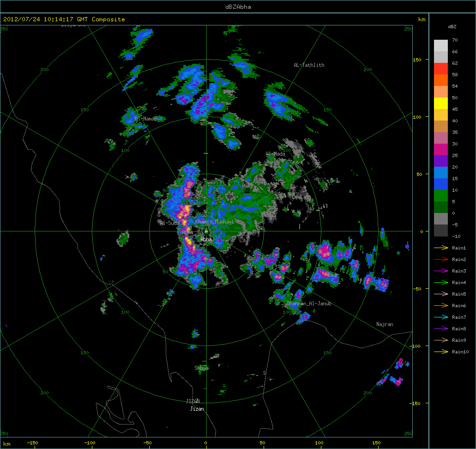The width and height of the screenshot is (476, 449).
Task: Click the red Rain2 arrow icon
Action: (441, 260)
